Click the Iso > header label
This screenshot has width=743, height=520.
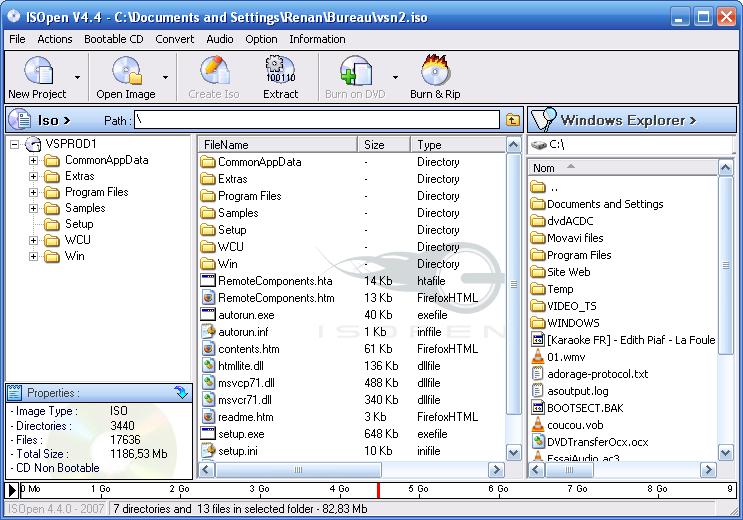54,120
